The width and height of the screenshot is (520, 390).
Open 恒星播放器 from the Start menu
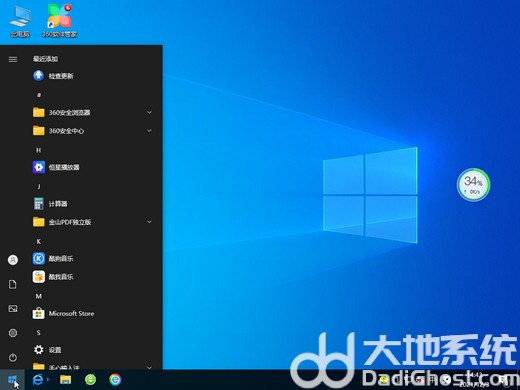(x=93, y=167)
